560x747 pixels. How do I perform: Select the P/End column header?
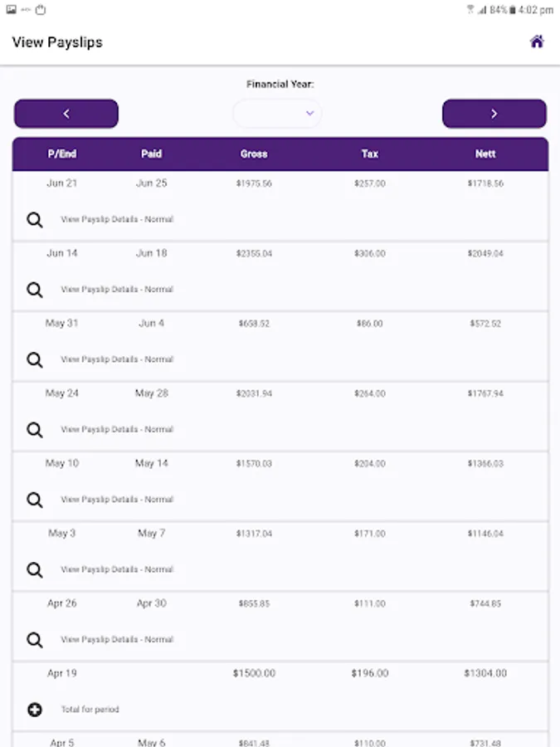62,154
